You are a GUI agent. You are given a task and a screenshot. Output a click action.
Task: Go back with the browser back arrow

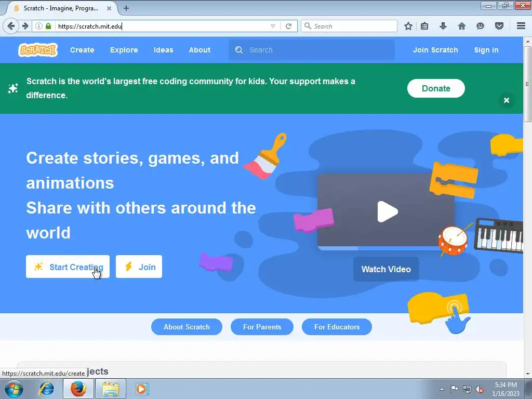[11, 26]
